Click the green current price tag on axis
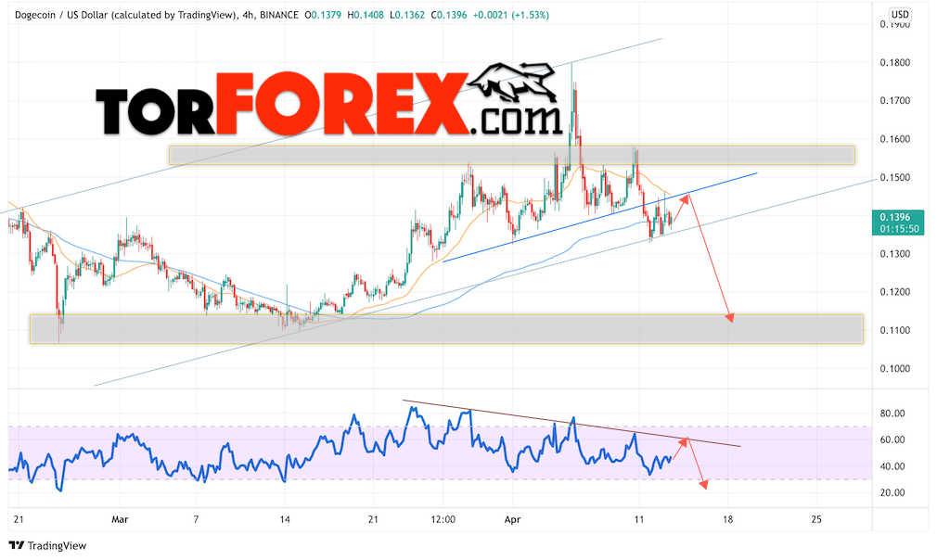 click(x=899, y=223)
